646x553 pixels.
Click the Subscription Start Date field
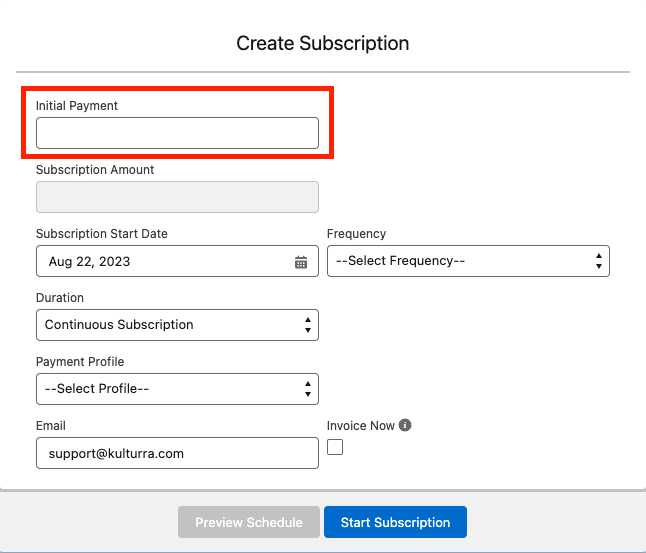click(165, 262)
